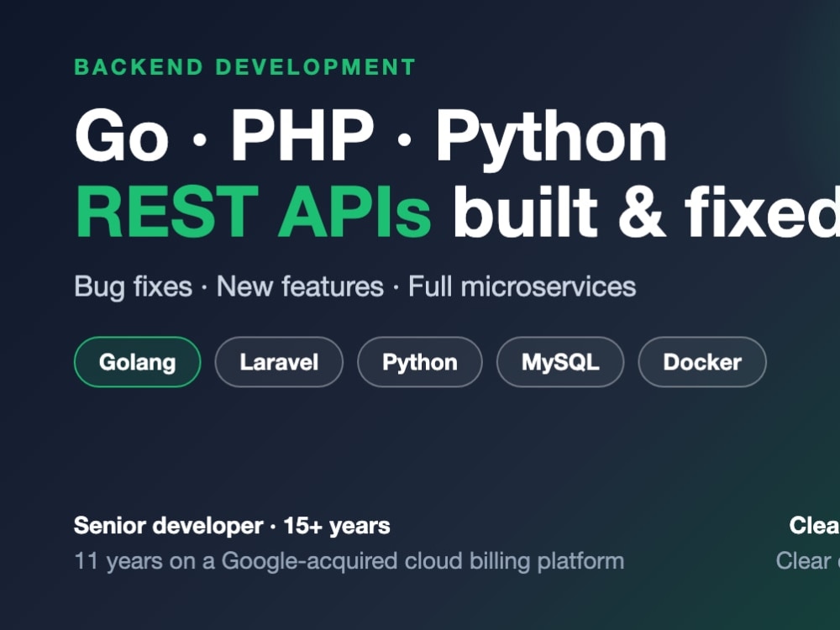
Task: Click the green 'REST APIs' text
Action: pyautogui.click(x=253, y=212)
